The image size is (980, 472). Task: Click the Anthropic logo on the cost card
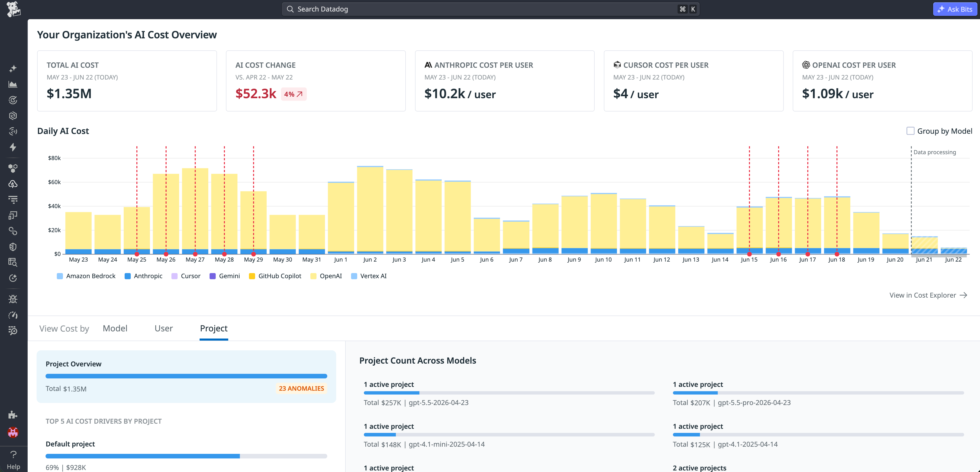tap(428, 65)
